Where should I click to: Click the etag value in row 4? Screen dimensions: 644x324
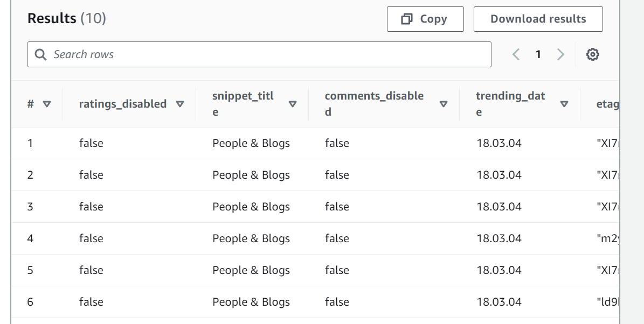click(610, 238)
